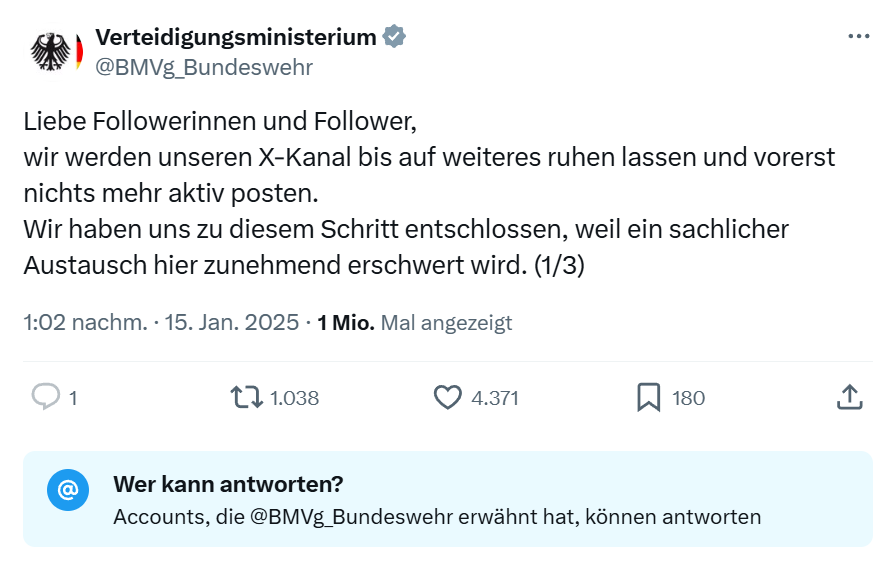Open the three-dot more options menu
The width and height of the screenshot is (889, 562).
click(858, 36)
